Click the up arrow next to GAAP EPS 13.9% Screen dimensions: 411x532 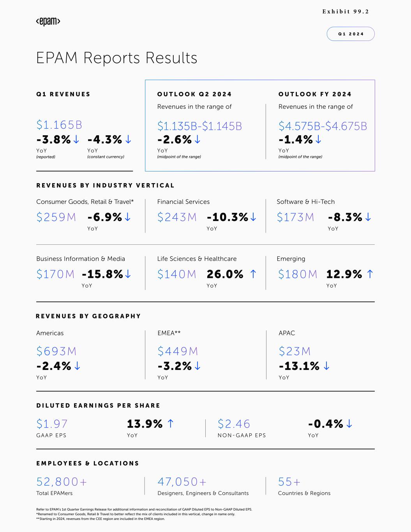coord(170,424)
